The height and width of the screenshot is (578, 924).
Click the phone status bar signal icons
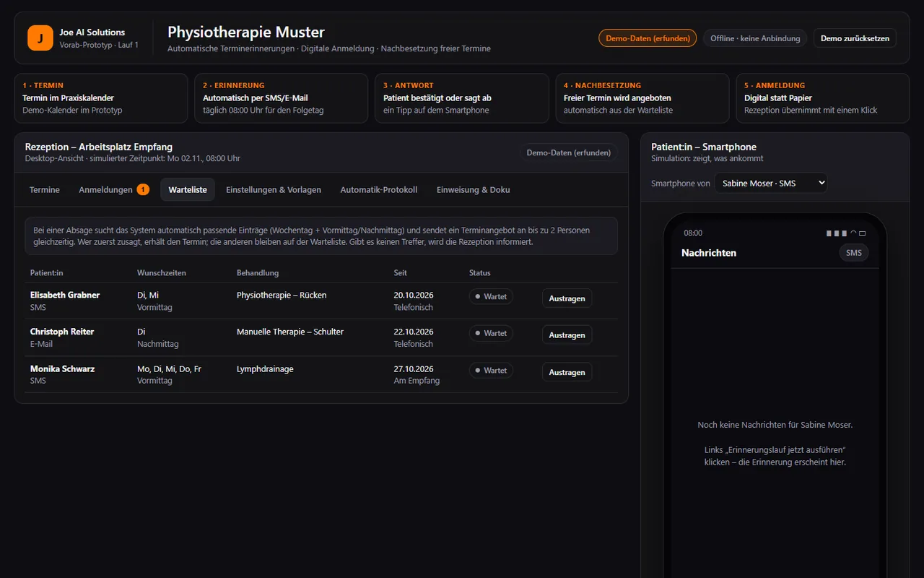846,233
